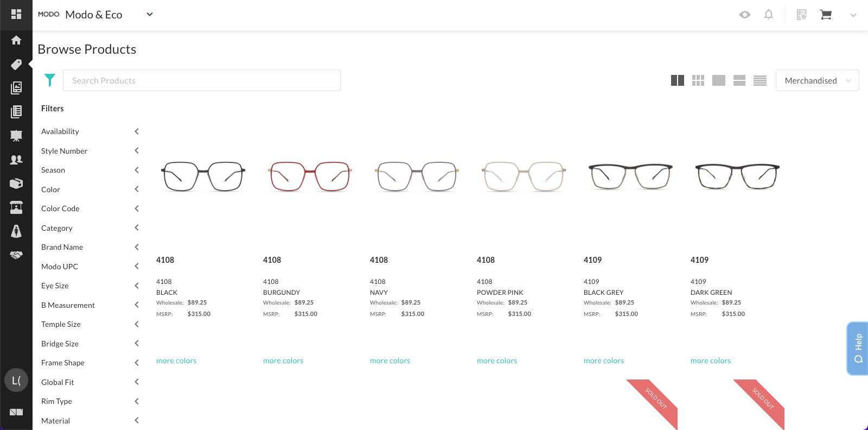Image resolution: width=868 pixels, height=430 pixels.
Task: Expand the Frame Shape filter
Action: tap(90, 363)
